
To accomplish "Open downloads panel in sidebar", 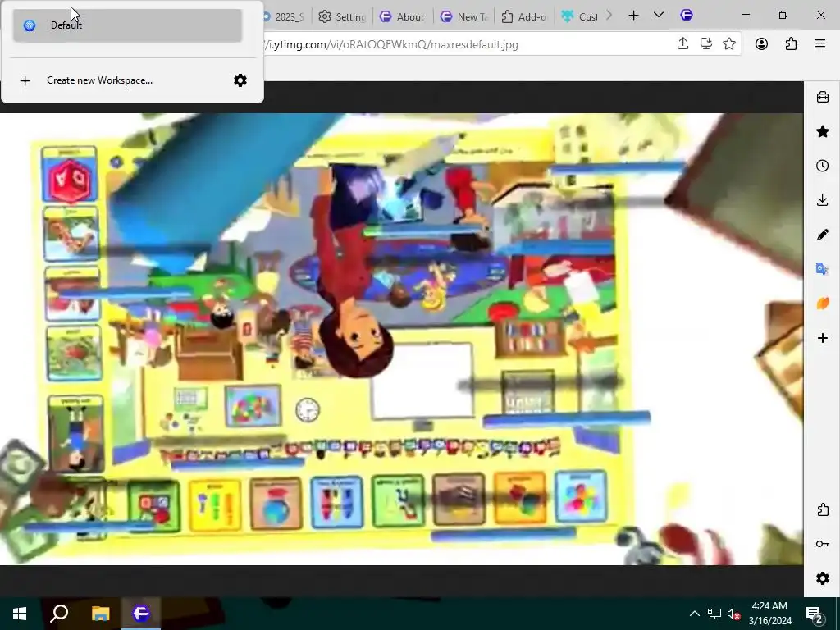I will [822, 200].
